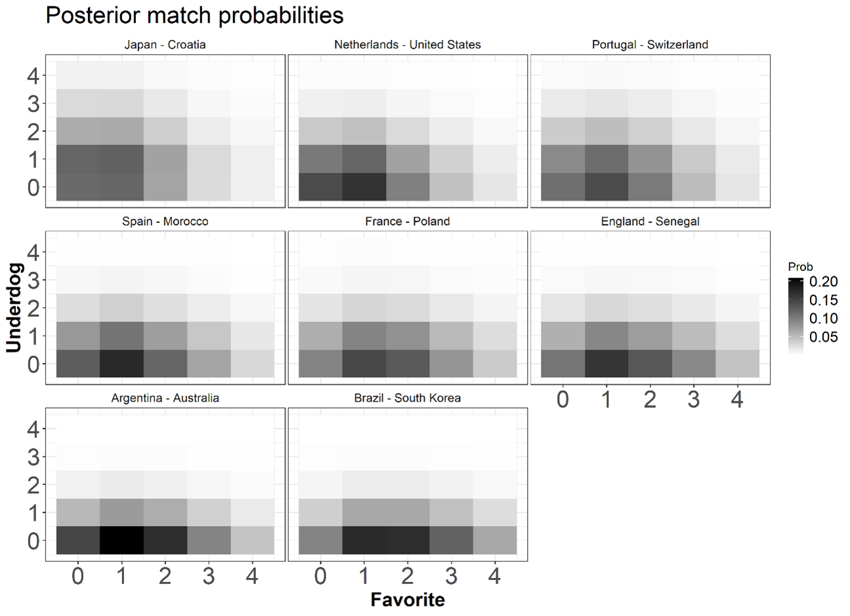850x616 pixels.
Task: Click Favorite 1, Underdog 0 cell in England - Senegal
Action: [x=606, y=363]
